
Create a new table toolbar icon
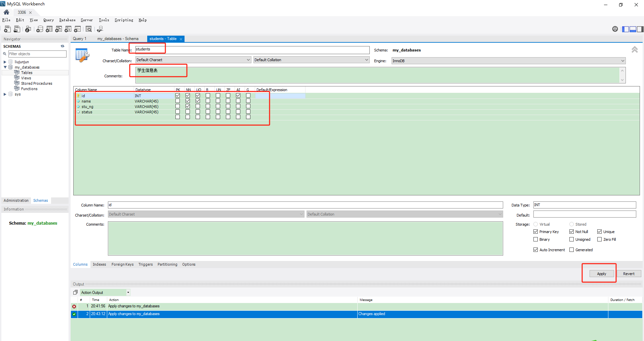point(49,29)
